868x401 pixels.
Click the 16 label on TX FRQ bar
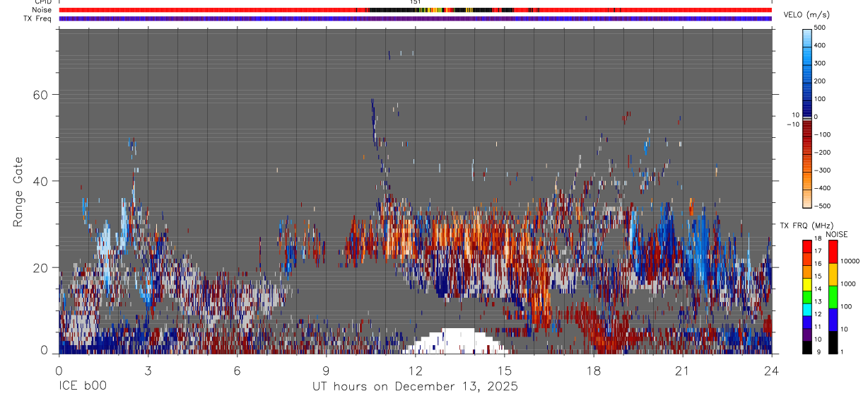point(818,264)
